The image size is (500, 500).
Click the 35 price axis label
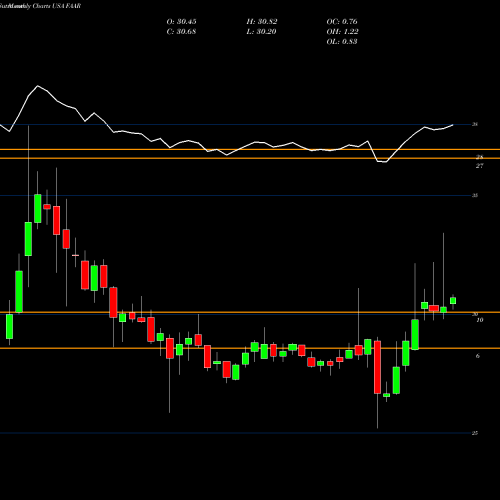click(x=475, y=195)
